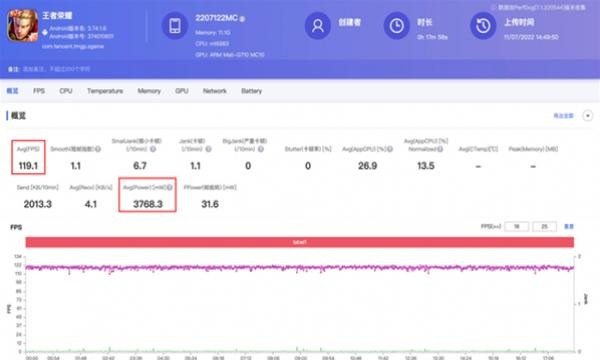The height and width of the screenshot is (360, 600).
Task: Click info icon next to device name 2207122MC
Action: pyautogui.click(x=242, y=19)
